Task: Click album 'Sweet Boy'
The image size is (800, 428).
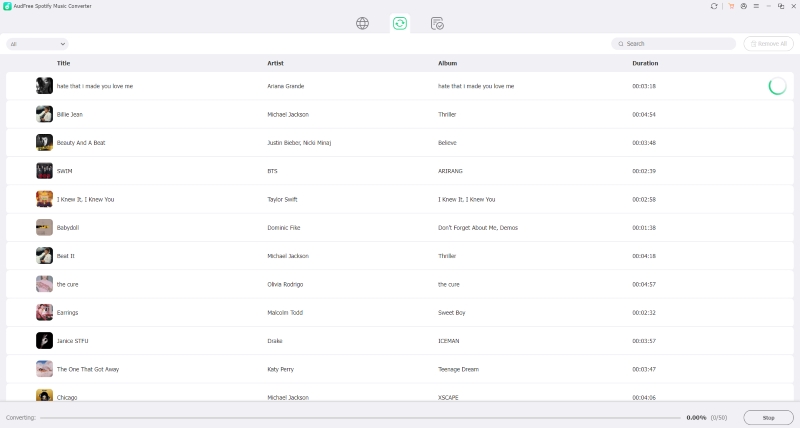Action: coord(452,313)
